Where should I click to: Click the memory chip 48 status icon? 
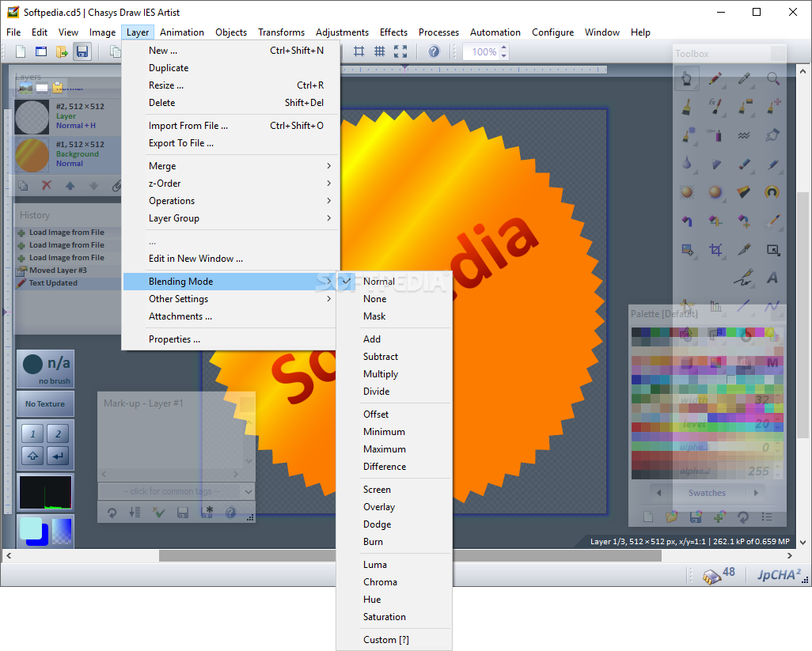coord(719,574)
